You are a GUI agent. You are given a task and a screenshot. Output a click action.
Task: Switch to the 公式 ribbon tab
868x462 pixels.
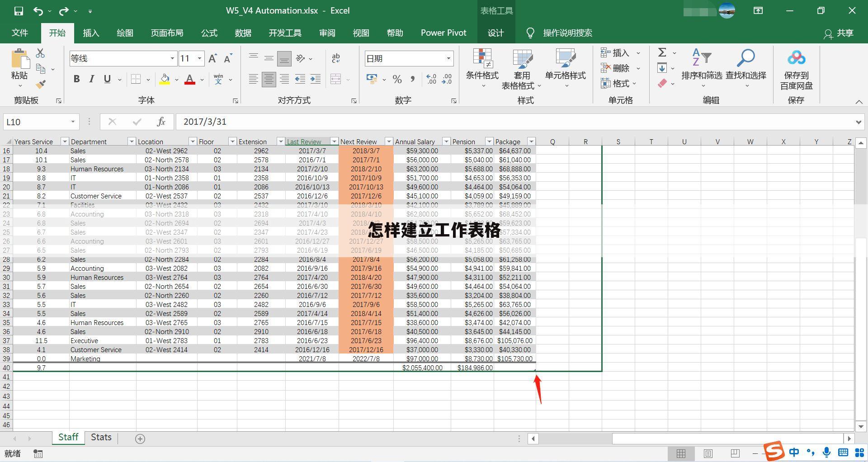tap(209, 33)
